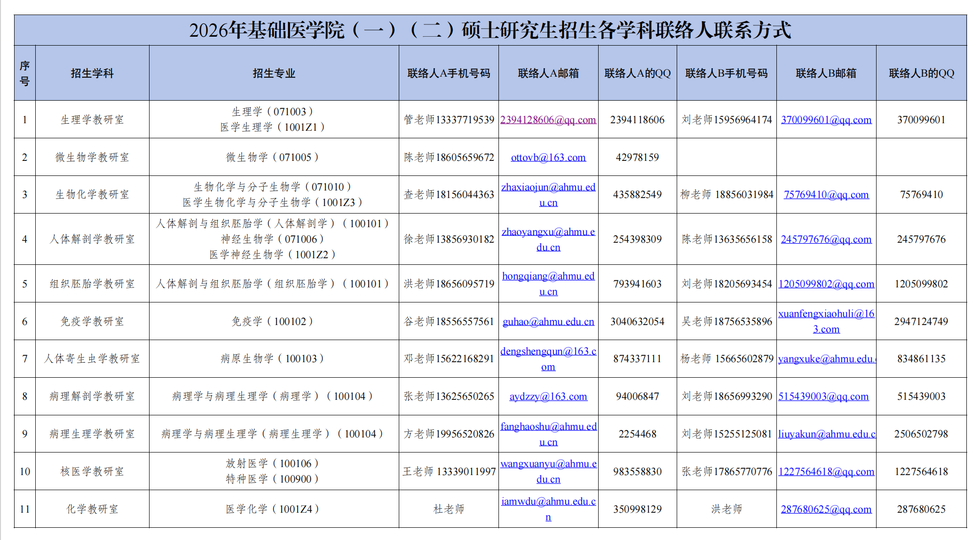Open hongqiang@ahmu.edu.cn email link

click(x=548, y=276)
